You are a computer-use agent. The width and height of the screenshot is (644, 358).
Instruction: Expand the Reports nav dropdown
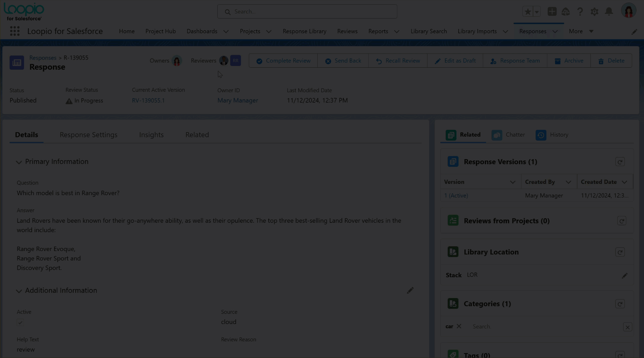click(x=396, y=32)
